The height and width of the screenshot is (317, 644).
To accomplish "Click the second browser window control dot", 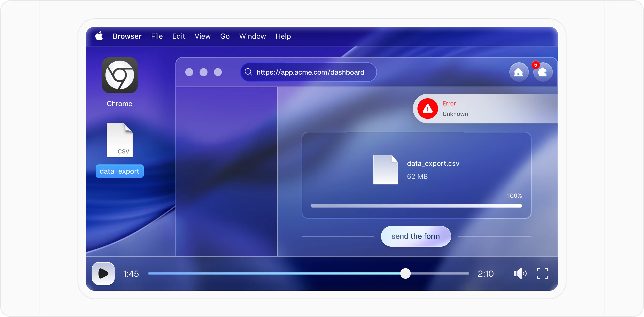I will pyautogui.click(x=203, y=72).
